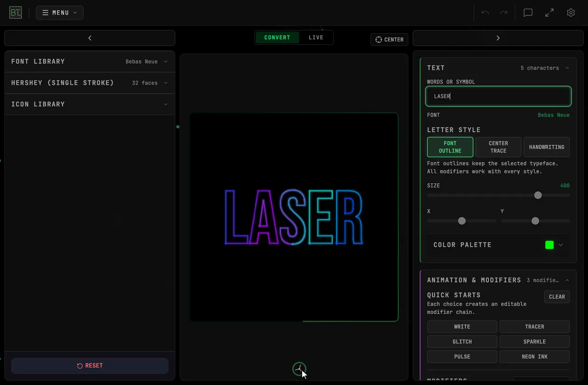The height and width of the screenshot is (385, 588).
Task: Collapse left panel with the left chevron
Action: (x=90, y=38)
